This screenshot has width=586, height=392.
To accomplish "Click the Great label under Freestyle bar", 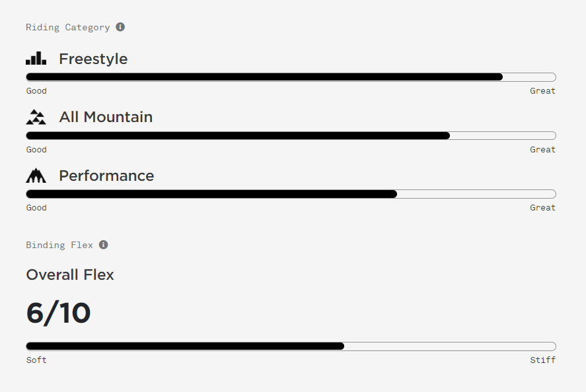I will click(x=542, y=90).
